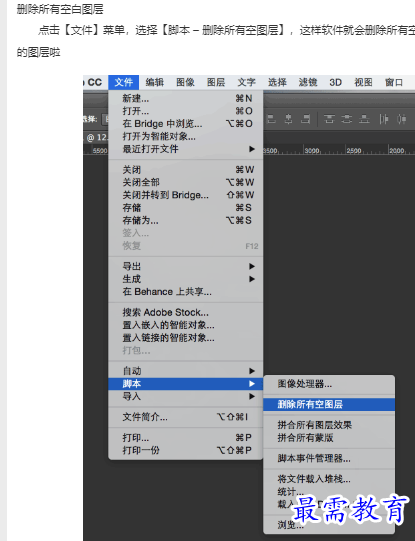Select 关闭并转到 Bridge...
415x541 pixels.
[186, 195]
